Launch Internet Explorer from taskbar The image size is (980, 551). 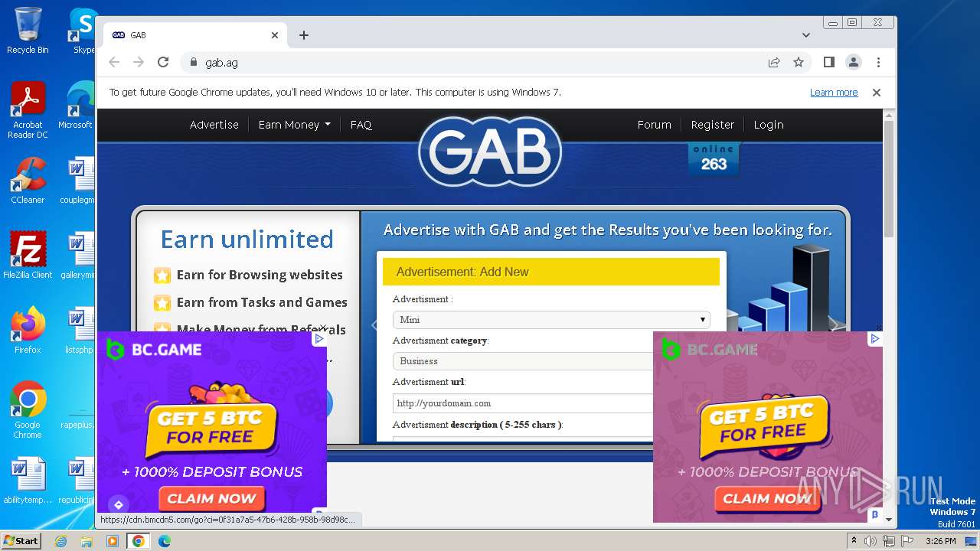pos(60,541)
